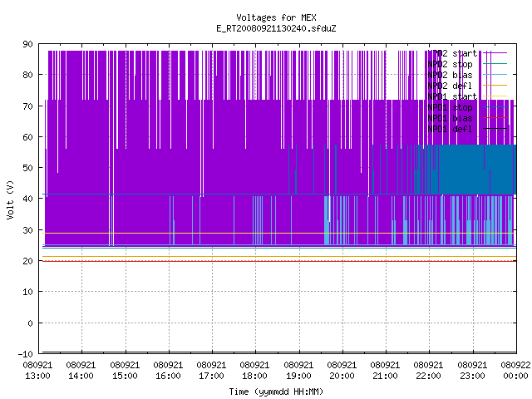
Task: Click the NPD1 defl legend label
Action: click(450, 129)
